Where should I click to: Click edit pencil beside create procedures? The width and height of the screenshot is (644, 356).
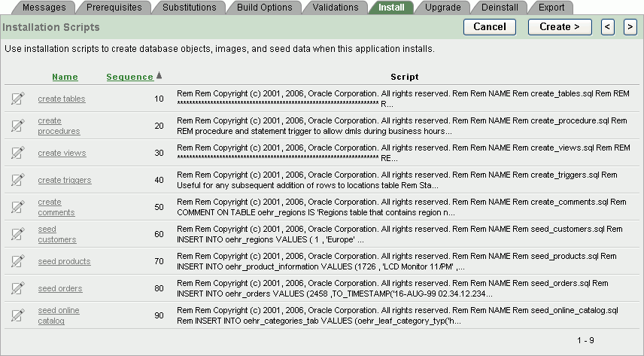coord(18,126)
